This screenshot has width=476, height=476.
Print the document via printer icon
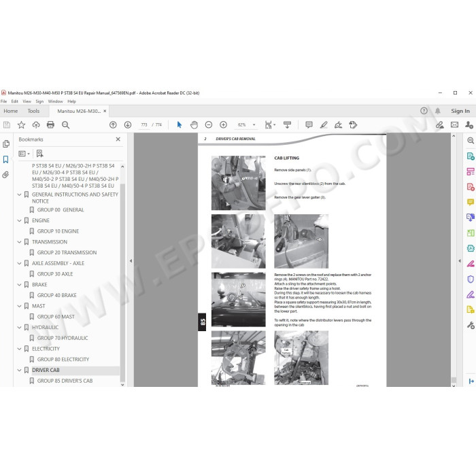coord(51,124)
